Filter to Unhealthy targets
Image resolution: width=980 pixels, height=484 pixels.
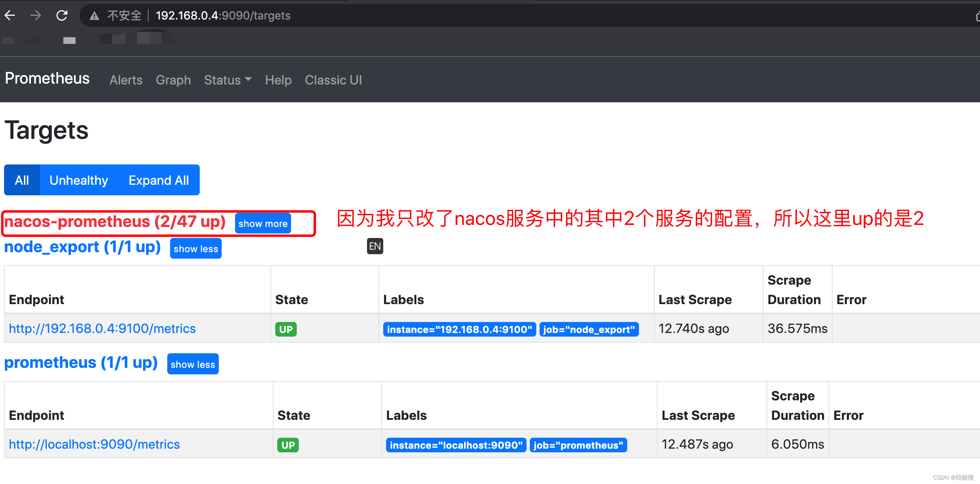(x=79, y=180)
